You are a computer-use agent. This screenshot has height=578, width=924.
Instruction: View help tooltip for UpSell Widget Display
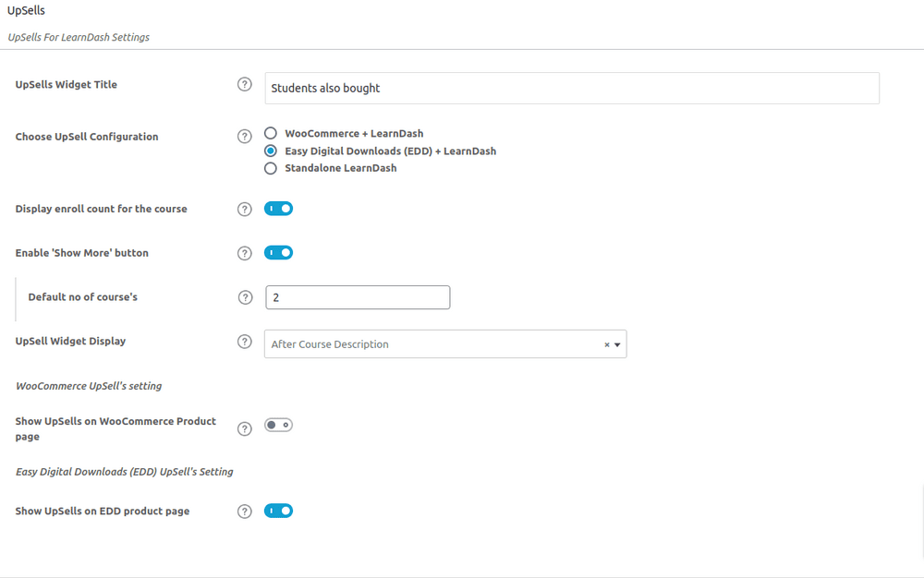(x=244, y=341)
